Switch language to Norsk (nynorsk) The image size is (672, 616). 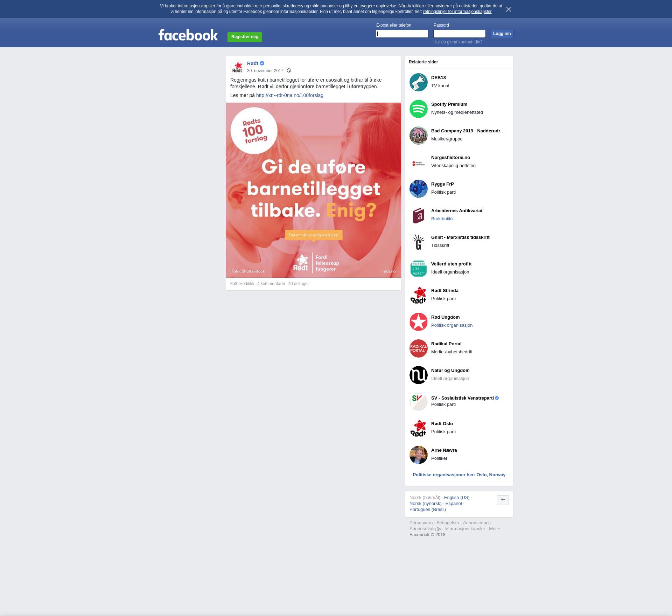[426, 504]
